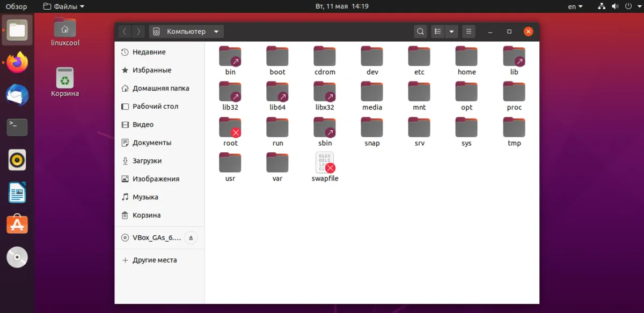Open Рабочий стол in the sidebar
Screen dimensions: 644x313
click(159, 106)
